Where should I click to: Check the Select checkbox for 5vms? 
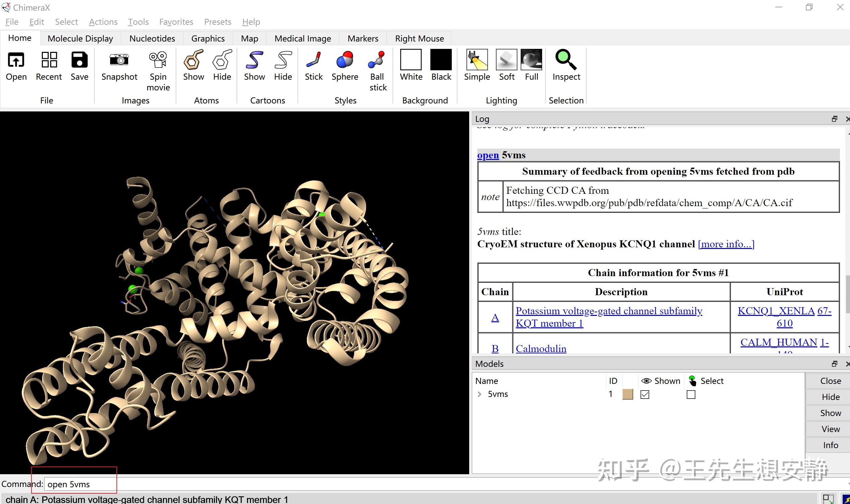click(691, 395)
